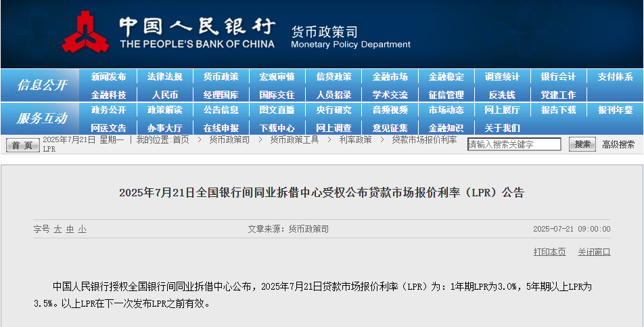Visit 在线申报 page
This screenshot has height=327, width=644.
pyautogui.click(x=221, y=128)
